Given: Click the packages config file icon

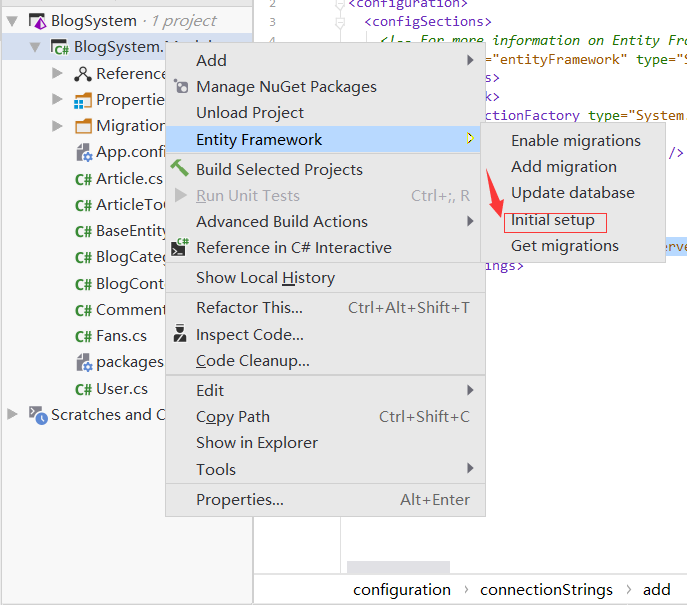Looking at the screenshot, I should click(x=84, y=362).
